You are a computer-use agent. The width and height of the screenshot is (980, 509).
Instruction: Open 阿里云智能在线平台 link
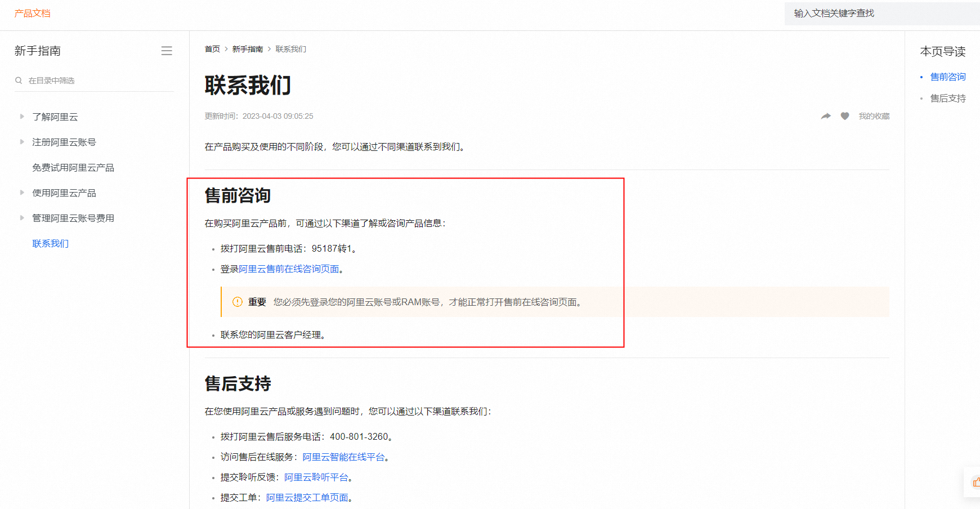[x=343, y=457]
